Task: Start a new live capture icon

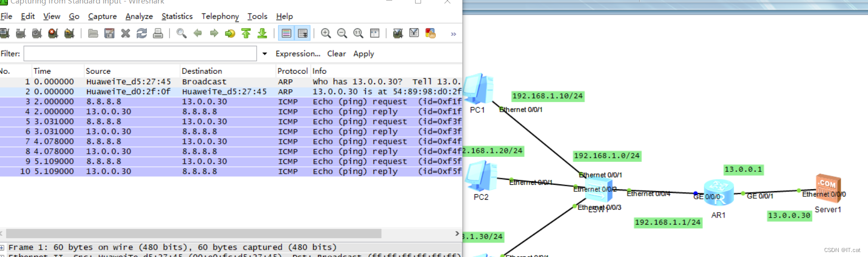Action: [x=37, y=33]
